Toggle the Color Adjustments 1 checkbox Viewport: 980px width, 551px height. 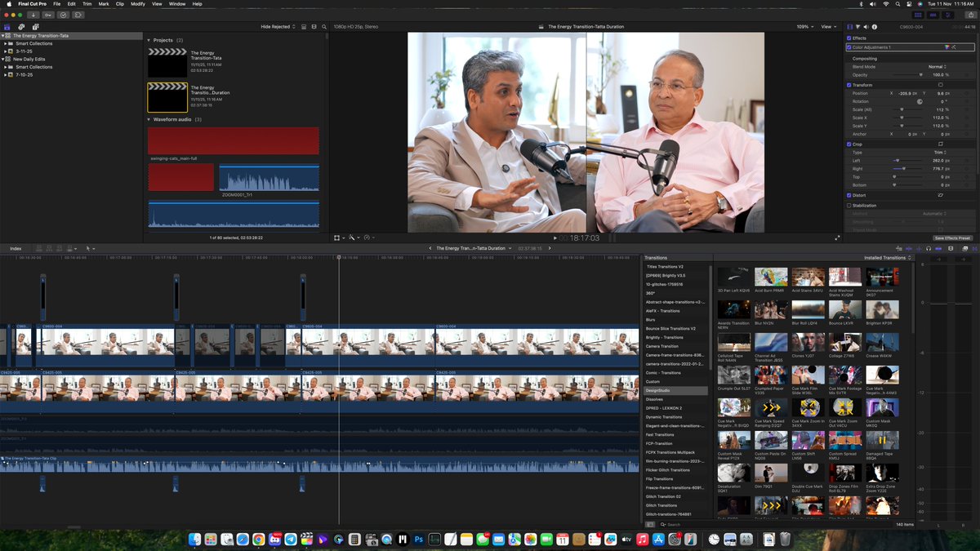click(849, 47)
